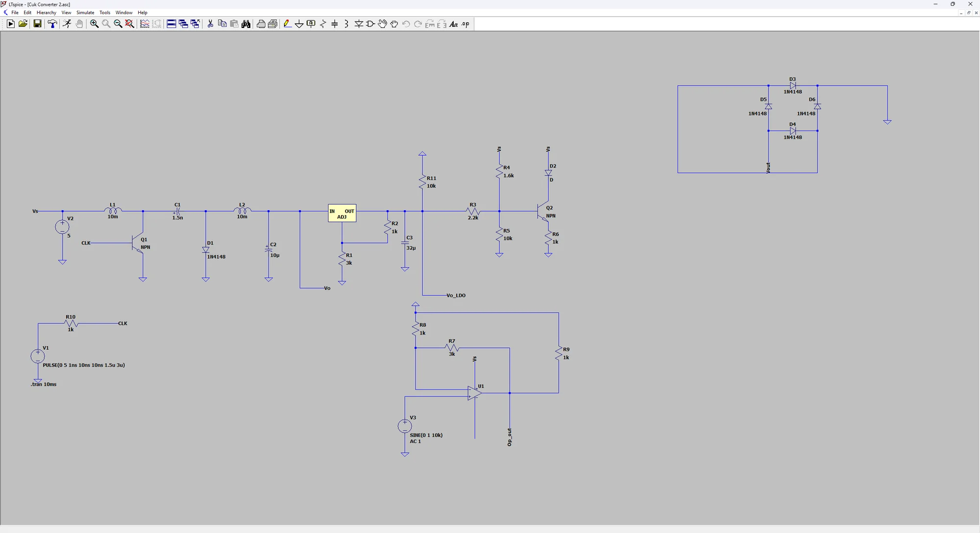The image size is (980, 533).
Task: Click the Pan magnifier icon
Action: [x=106, y=24]
